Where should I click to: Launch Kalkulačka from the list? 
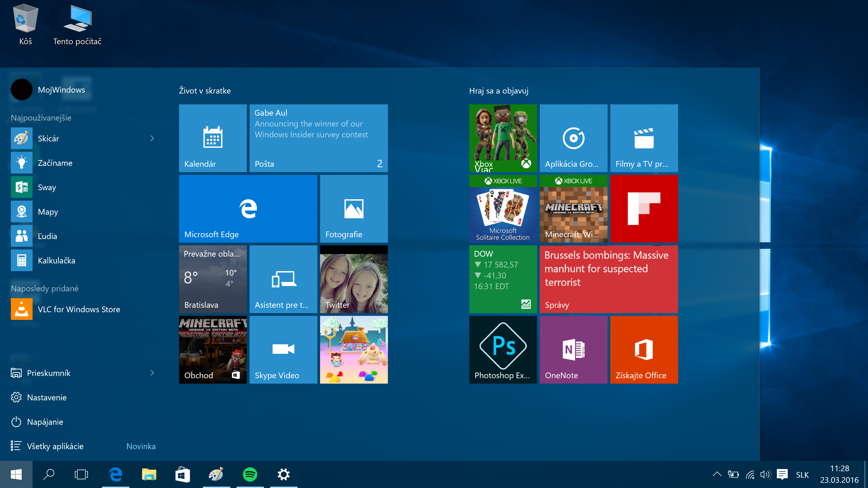84,260
